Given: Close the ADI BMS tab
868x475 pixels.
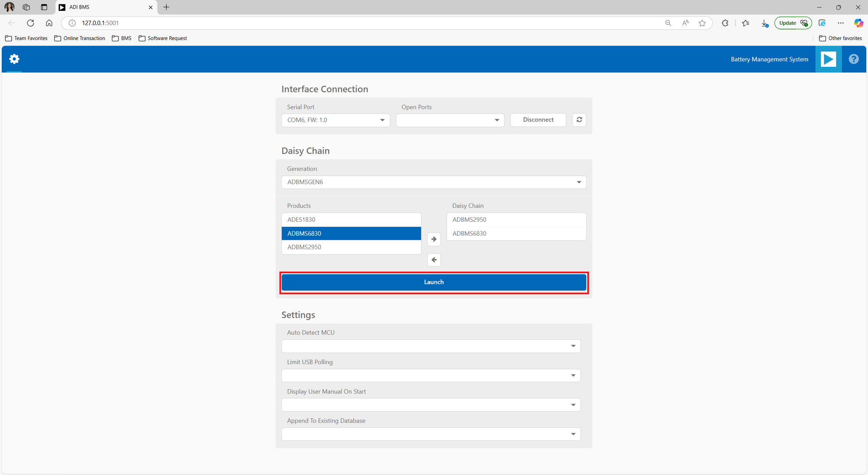Looking at the screenshot, I should tap(151, 7).
